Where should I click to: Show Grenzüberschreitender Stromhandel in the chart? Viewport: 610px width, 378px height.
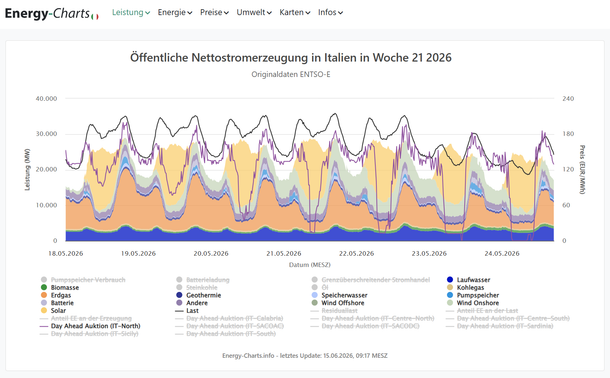[371, 280]
